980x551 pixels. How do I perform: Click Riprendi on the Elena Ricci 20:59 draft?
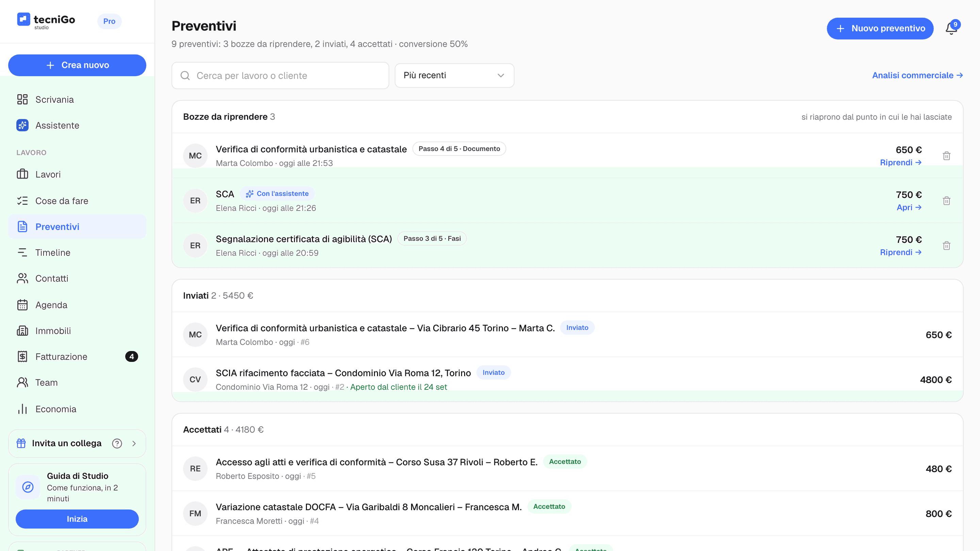[900, 252]
